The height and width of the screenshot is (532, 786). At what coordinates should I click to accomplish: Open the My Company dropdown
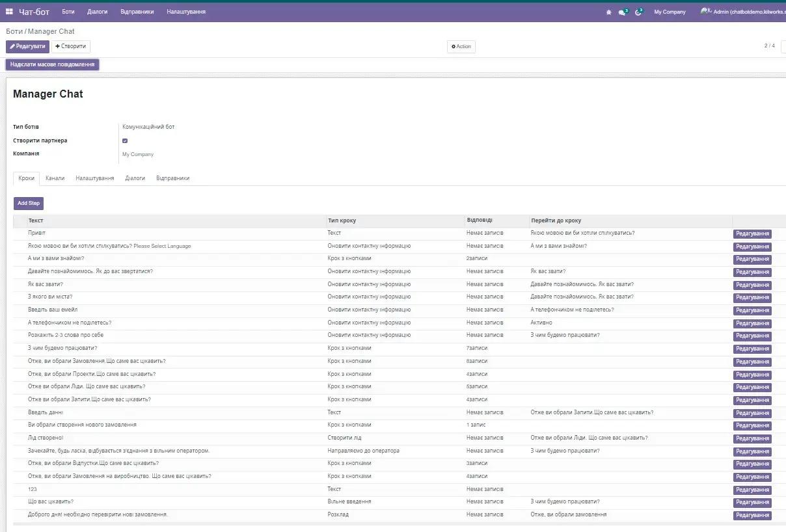point(670,12)
